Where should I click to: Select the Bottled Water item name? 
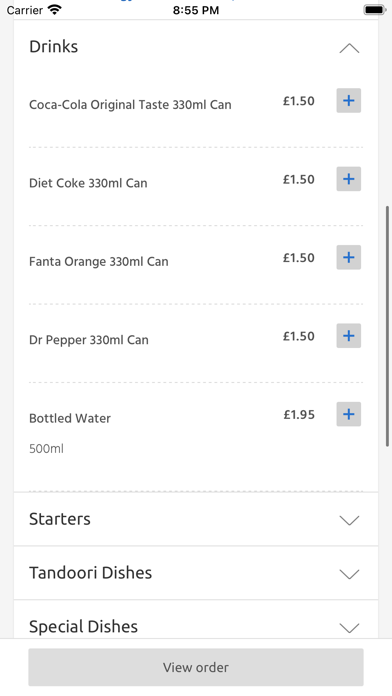[70, 418]
